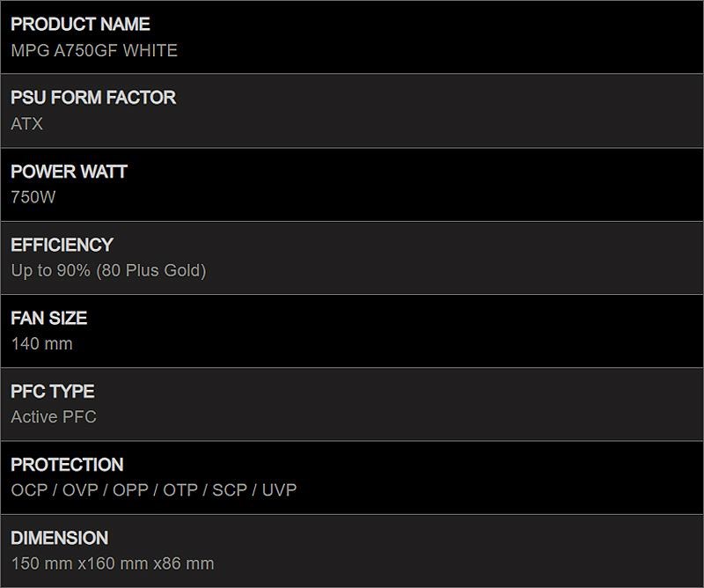Click OTP in the protection list
The height and width of the screenshot is (588, 704).
pyautogui.click(x=180, y=490)
